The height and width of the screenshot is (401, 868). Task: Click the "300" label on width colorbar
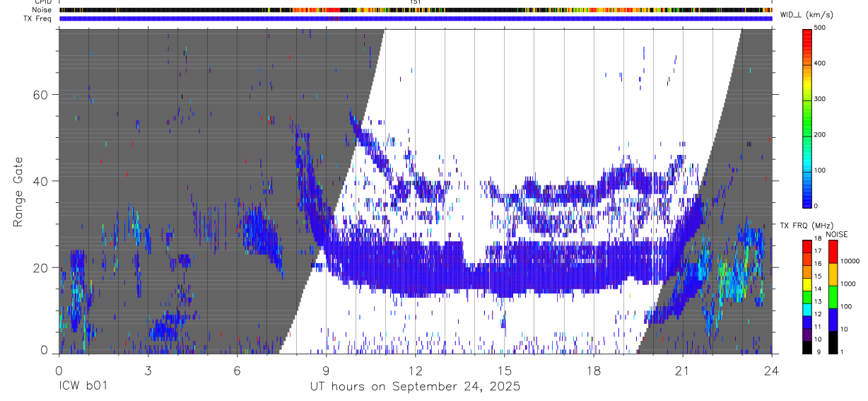pyautogui.click(x=821, y=100)
